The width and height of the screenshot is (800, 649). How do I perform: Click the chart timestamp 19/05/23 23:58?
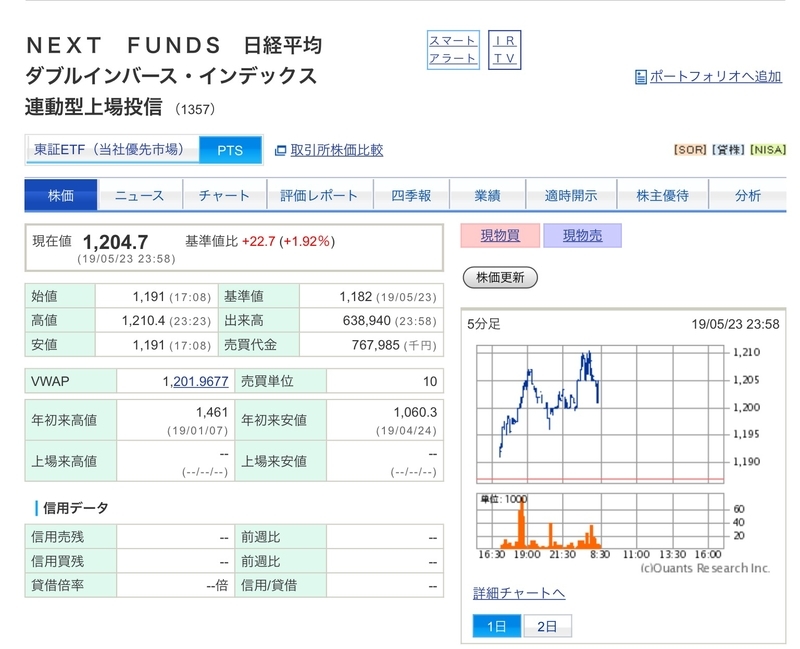(x=735, y=324)
